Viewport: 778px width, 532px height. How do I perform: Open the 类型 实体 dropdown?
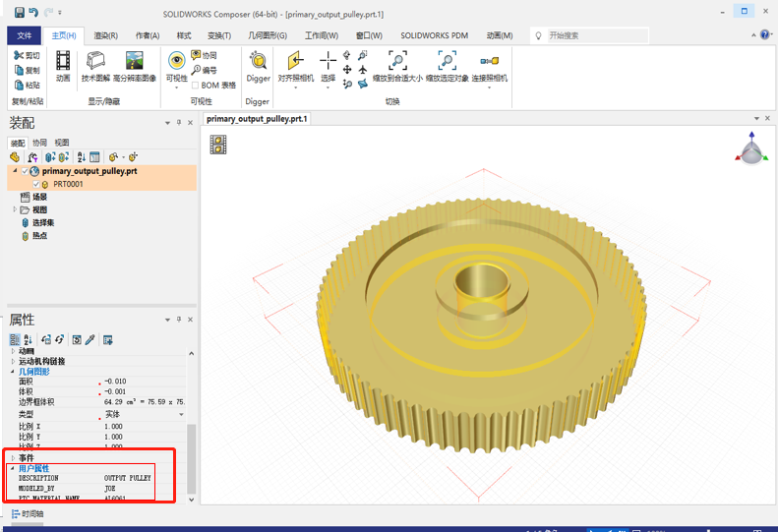(x=181, y=414)
